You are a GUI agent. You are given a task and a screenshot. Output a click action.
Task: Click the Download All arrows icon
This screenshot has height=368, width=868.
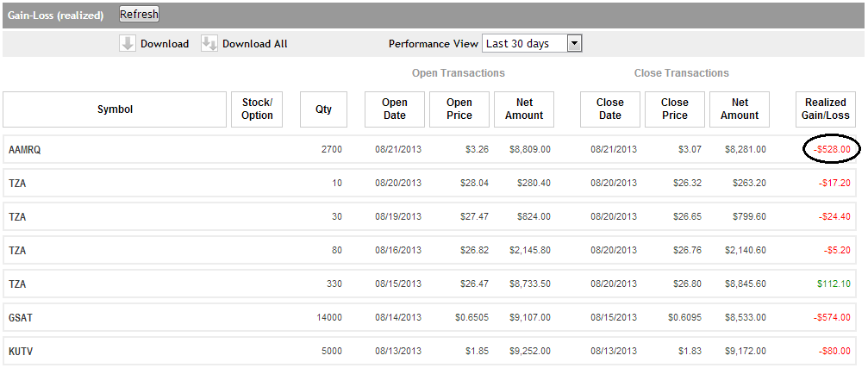point(209,44)
